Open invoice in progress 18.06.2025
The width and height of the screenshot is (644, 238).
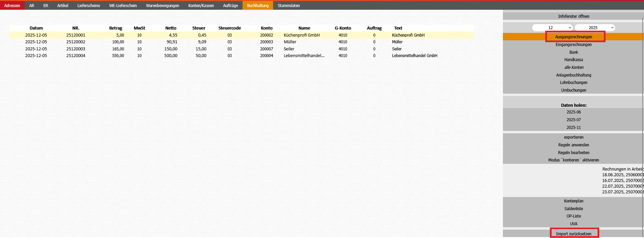click(622, 175)
